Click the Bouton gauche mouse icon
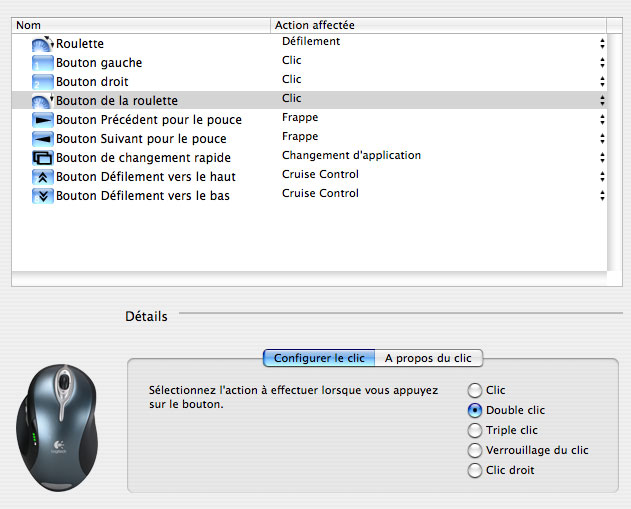Screen dimensions: 631x509 tap(42, 63)
